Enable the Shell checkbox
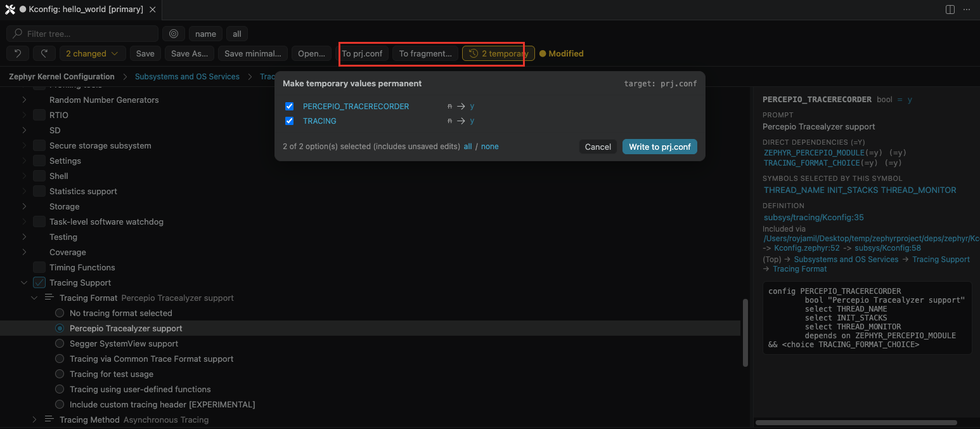 pyautogui.click(x=39, y=176)
